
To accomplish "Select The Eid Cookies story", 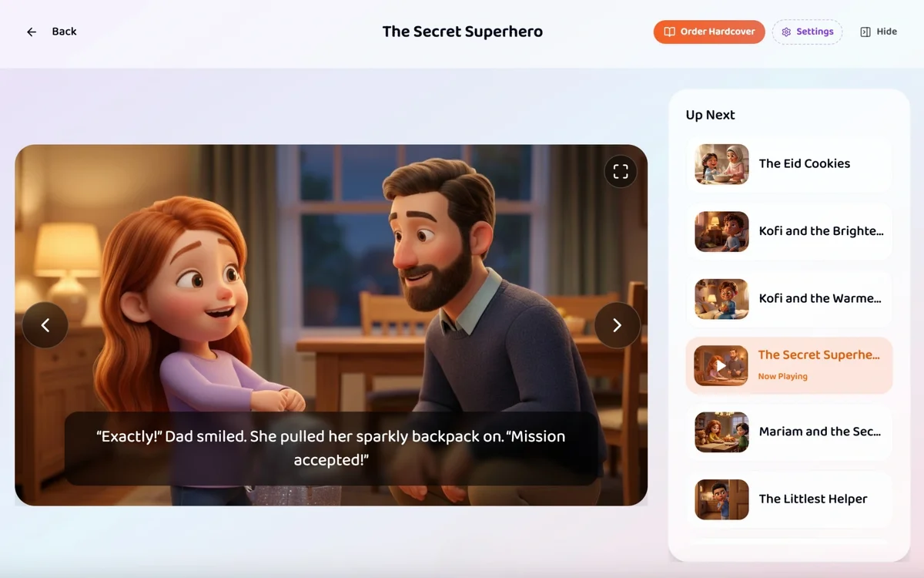I will 789,163.
